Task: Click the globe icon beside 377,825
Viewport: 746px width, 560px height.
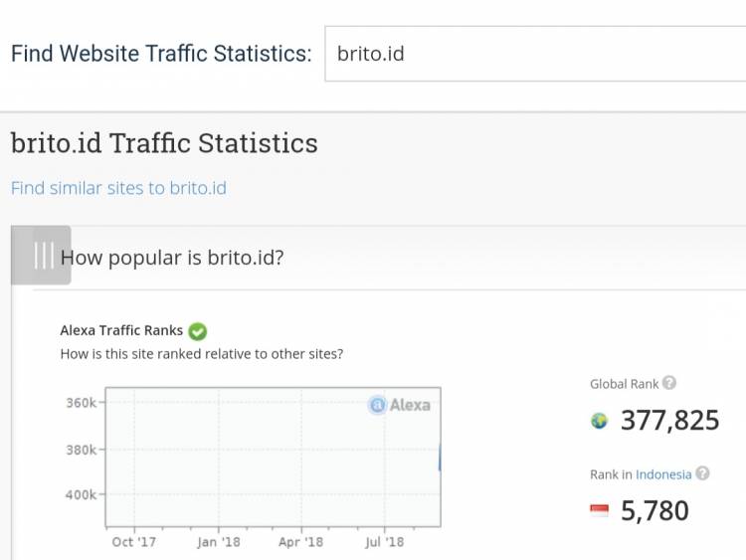Action: pyautogui.click(x=599, y=421)
